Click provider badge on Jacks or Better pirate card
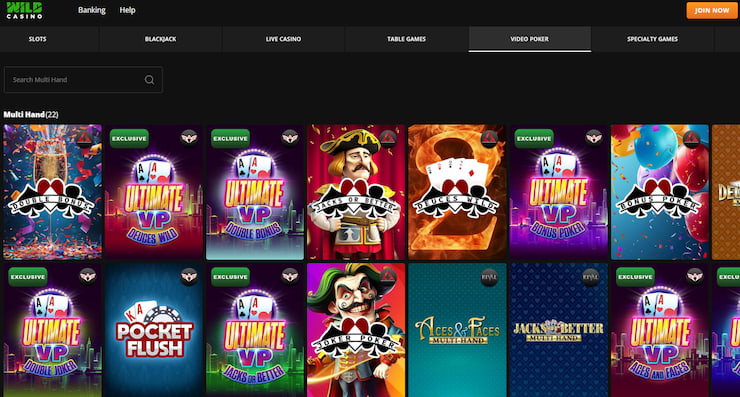 tap(388, 138)
